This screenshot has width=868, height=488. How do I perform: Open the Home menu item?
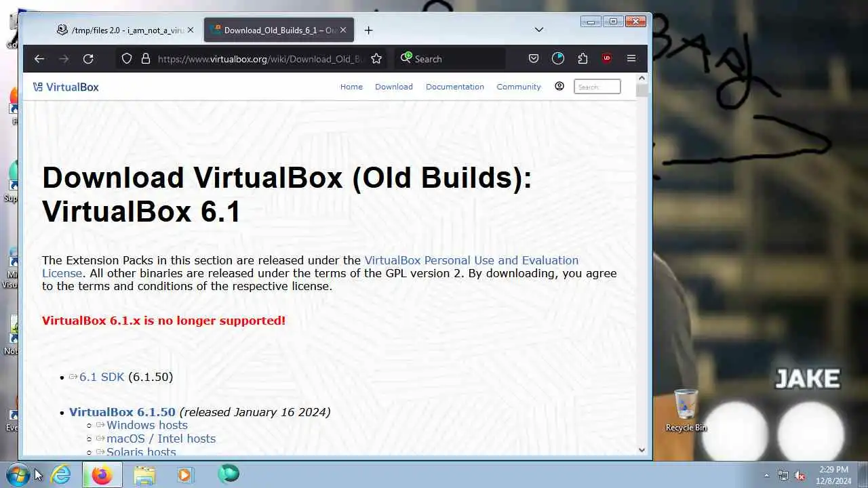pos(351,87)
